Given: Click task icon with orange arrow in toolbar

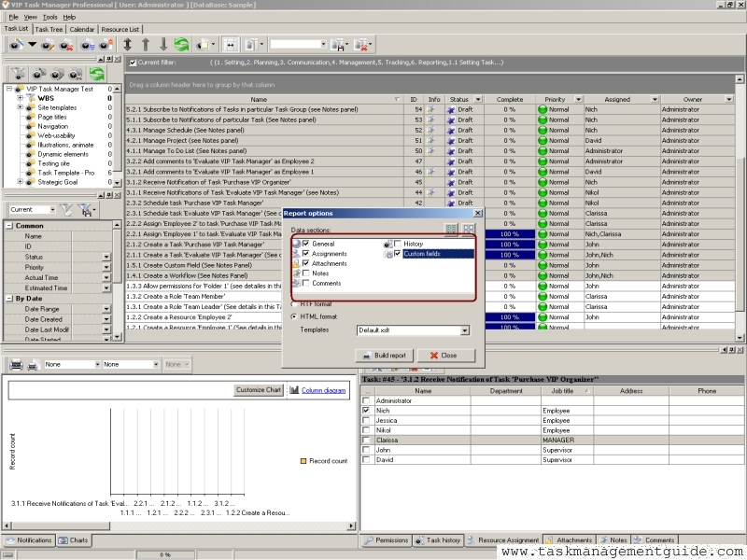Looking at the screenshot, I should point(106,45).
